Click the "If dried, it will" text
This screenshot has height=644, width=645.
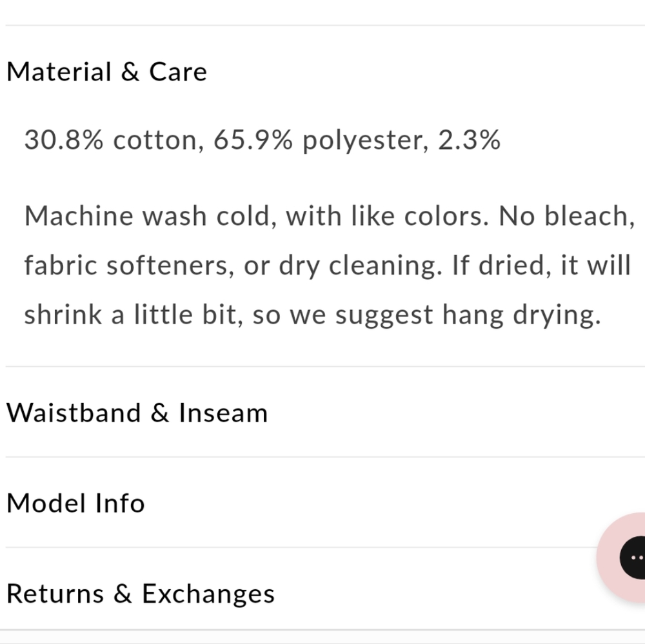(x=541, y=266)
